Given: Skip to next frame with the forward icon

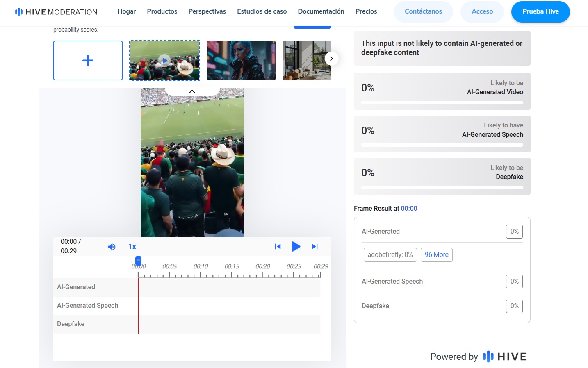Looking at the screenshot, I should pyautogui.click(x=315, y=247).
